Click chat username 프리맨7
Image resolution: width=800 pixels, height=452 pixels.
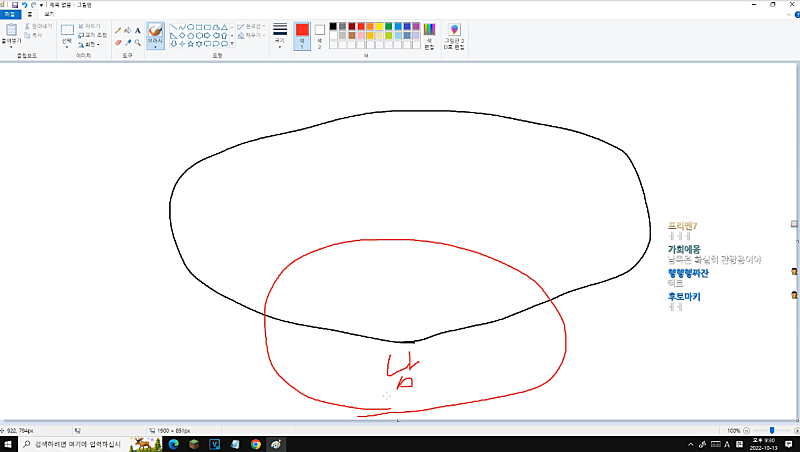click(x=683, y=225)
